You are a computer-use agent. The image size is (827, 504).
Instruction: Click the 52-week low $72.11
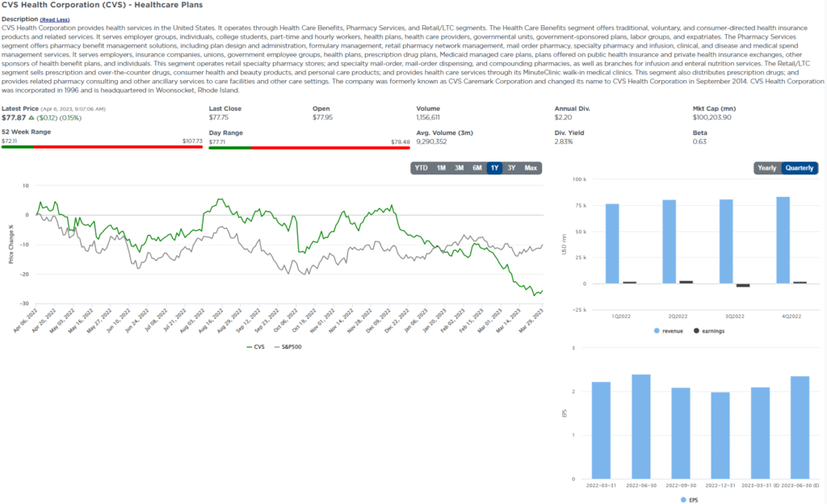(9, 141)
